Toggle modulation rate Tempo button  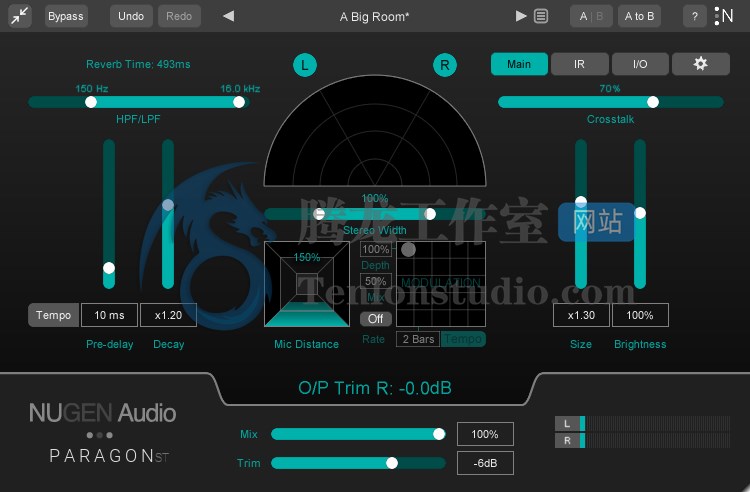(463, 339)
